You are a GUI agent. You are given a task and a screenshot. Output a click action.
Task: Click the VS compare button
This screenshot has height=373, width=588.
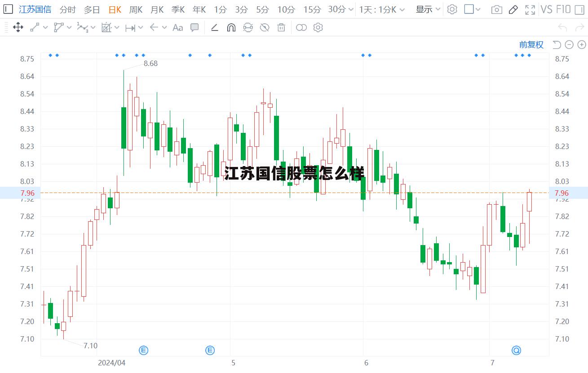[x=546, y=9]
